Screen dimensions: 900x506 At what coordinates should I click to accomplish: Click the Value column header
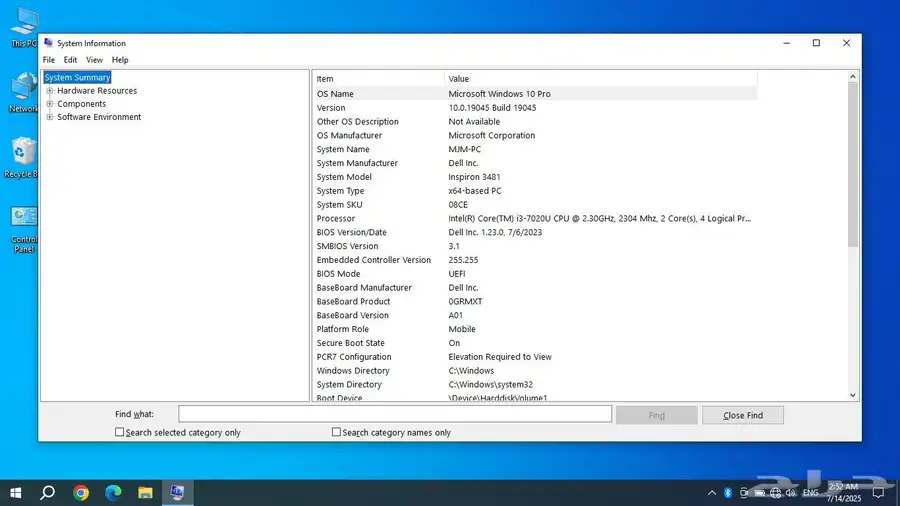600,79
